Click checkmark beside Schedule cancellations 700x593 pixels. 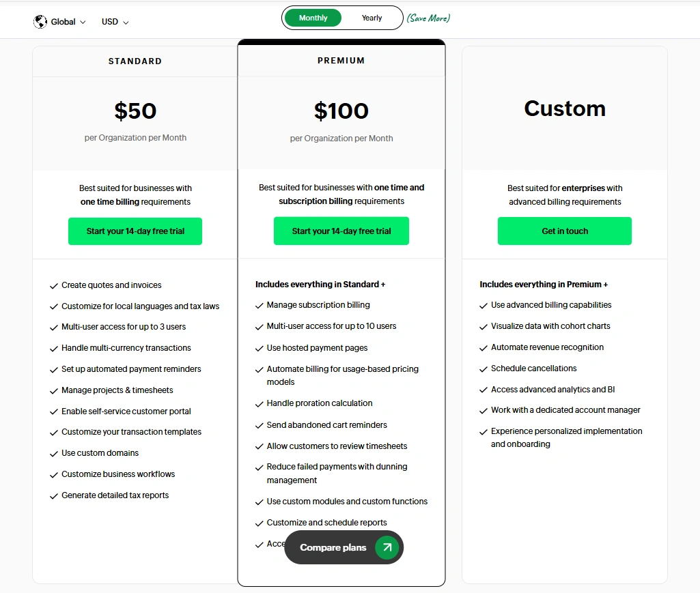point(483,368)
